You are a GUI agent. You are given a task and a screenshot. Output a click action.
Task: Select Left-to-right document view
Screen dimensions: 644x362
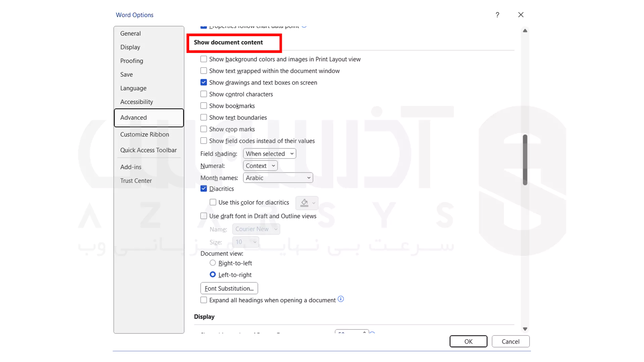(x=213, y=275)
